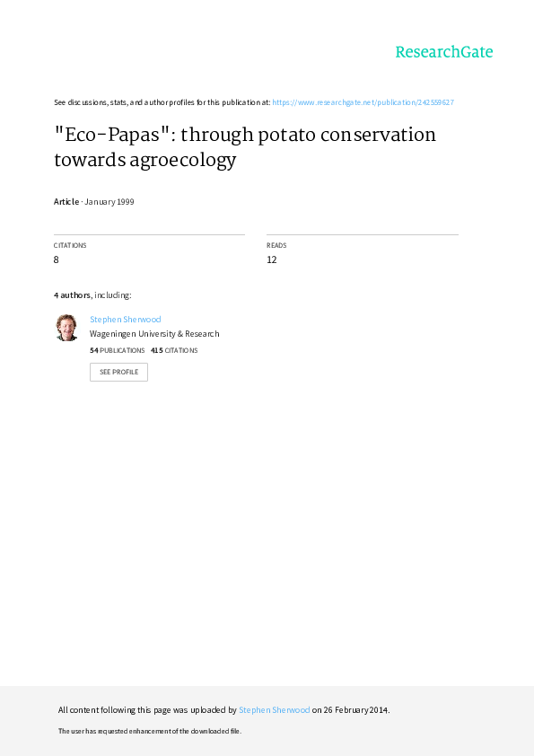
Task: Click the January 1999 publication date
Action: coord(109,201)
